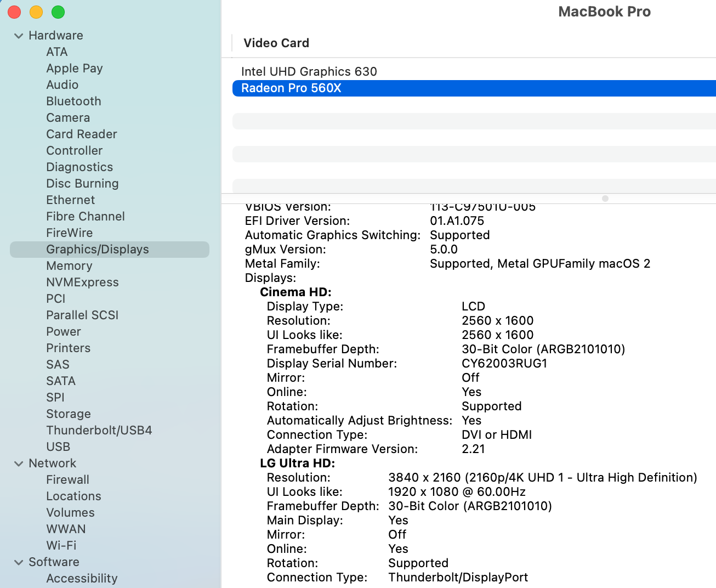The image size is (716, 588).
Task: Collapse the Network section chevron
Action: (19, 463)
